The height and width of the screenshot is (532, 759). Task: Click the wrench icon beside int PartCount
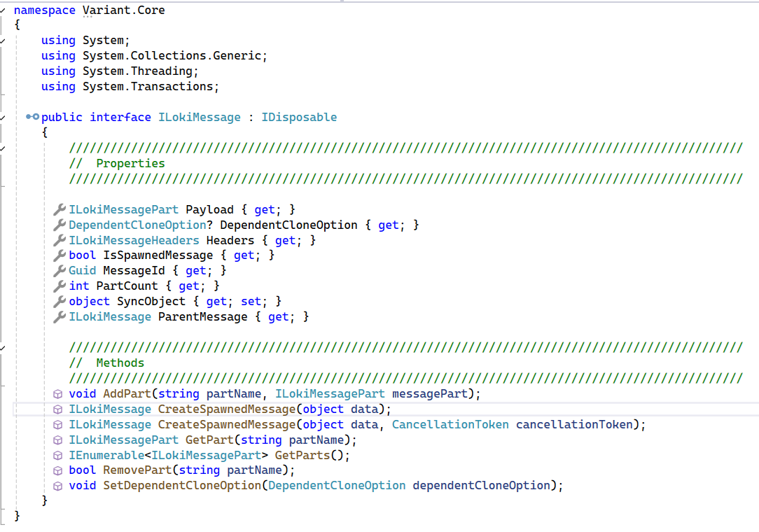click(x=60, y=286)
